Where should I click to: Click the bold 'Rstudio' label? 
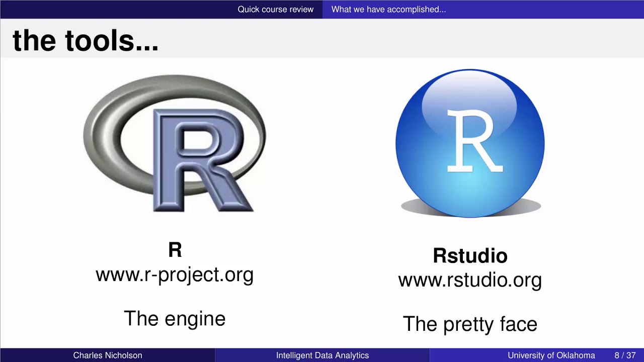(x=470, y=256)
